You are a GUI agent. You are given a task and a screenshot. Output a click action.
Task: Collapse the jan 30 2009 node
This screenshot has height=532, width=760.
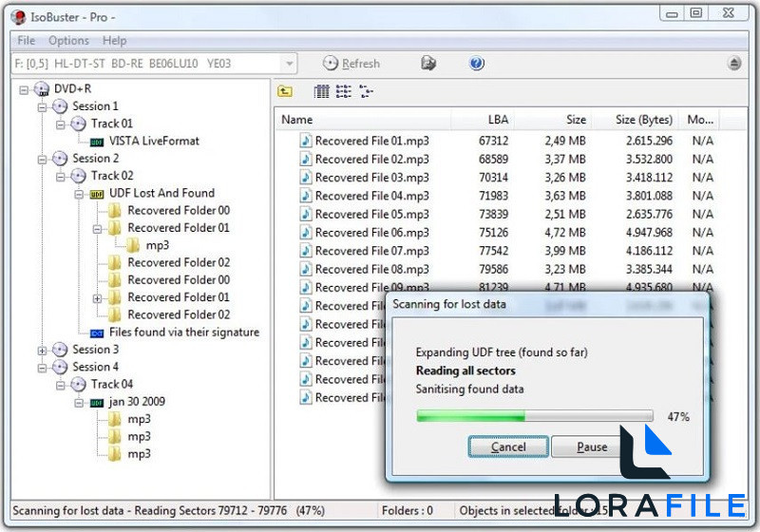(x=79, y=403)
